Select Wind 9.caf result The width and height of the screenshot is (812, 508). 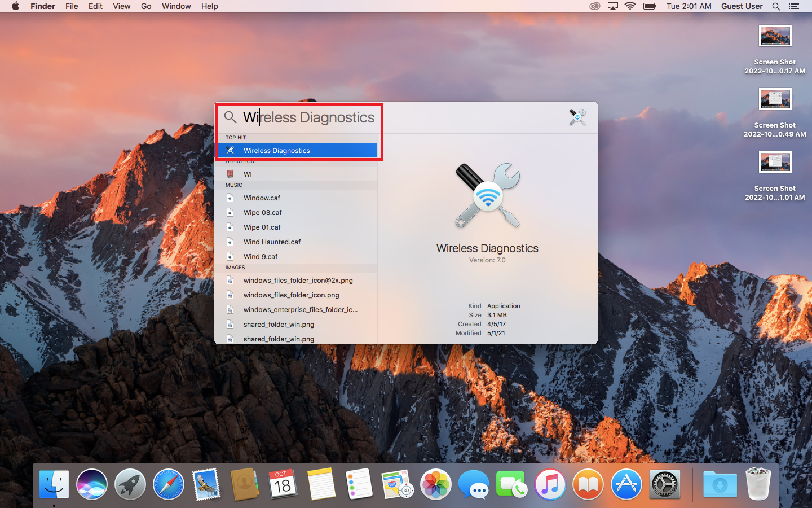click(296, 256)
